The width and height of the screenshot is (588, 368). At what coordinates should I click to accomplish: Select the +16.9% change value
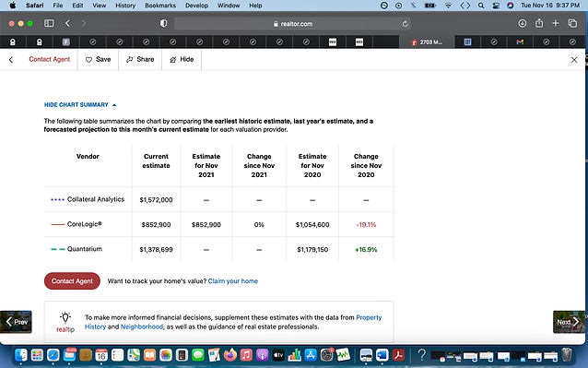pos(366,249)
